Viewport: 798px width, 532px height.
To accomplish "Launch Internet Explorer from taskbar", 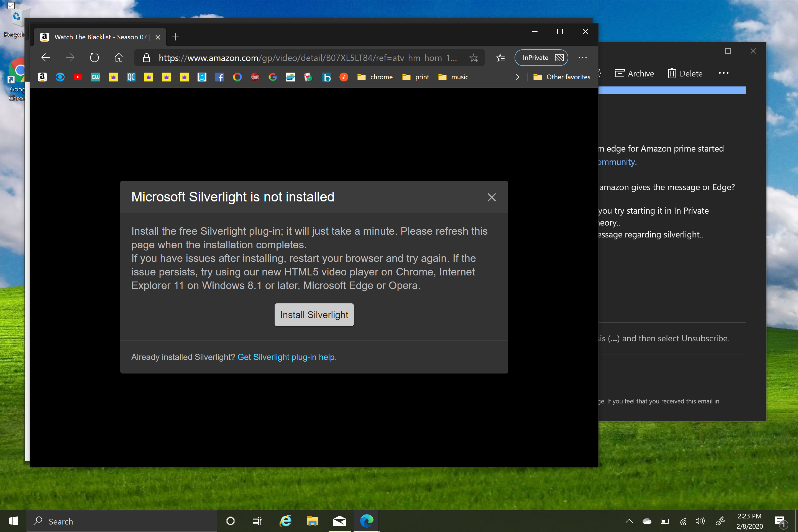I will click(285, 521).
